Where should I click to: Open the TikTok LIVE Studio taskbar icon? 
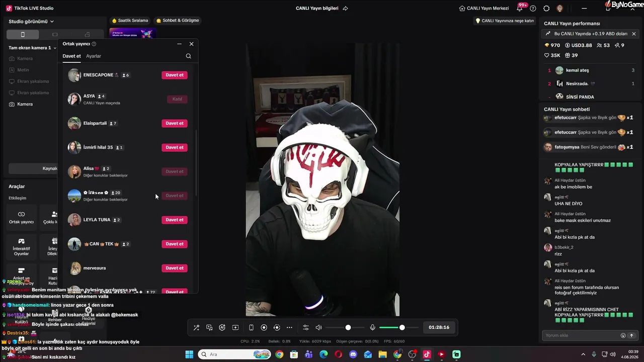(427, 354)
